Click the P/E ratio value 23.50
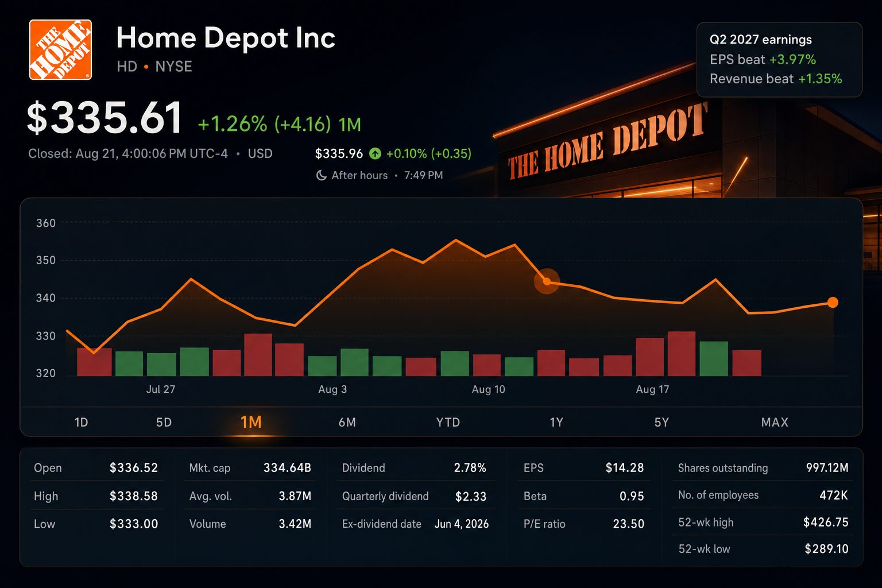 628,524
